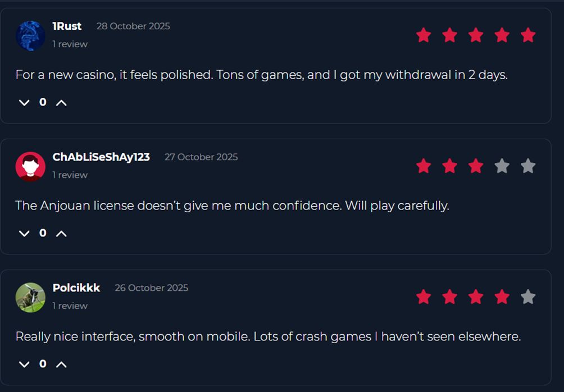Screen dimensions: 564x392
Task: Click the ChAbLiSeShAy123 username link
Action: coord(101,157)
